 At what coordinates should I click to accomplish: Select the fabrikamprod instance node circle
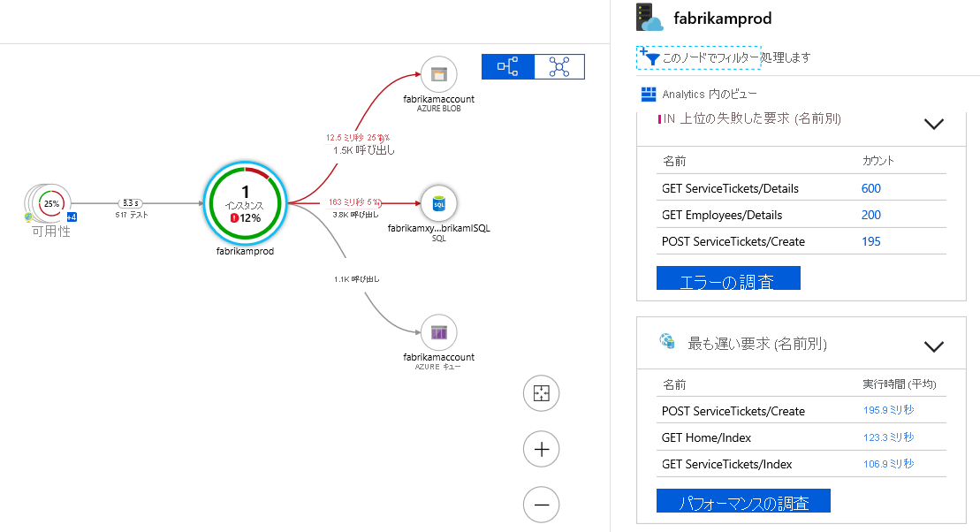tap(246, 203)
